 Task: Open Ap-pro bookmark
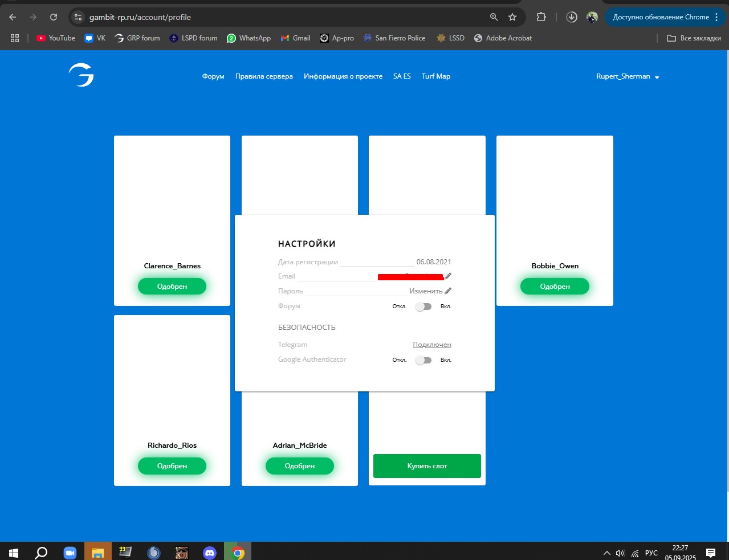point(337,38)
